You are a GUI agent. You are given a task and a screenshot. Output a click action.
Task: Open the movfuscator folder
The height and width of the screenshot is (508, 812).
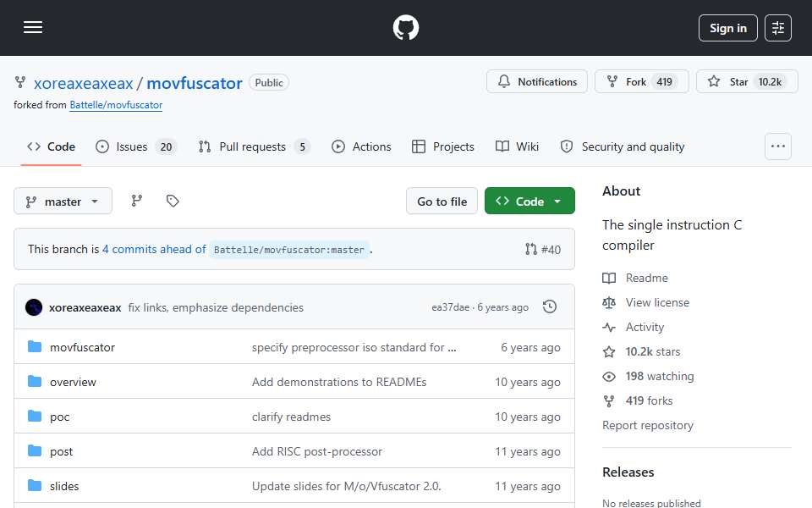pyautogui.click(x=82, y=347)
